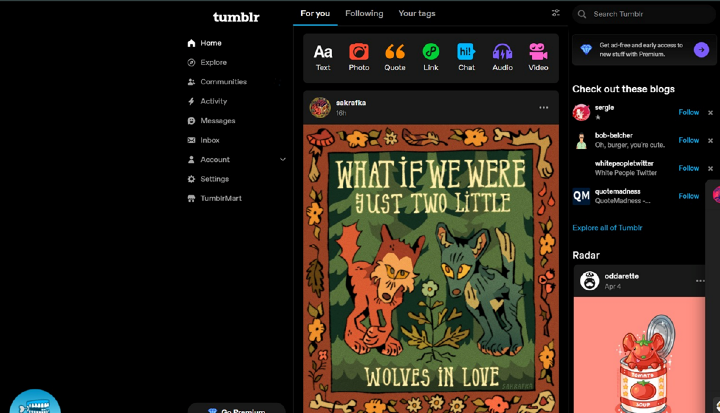Click the Tumblr logo

click(x=236, y=17)
